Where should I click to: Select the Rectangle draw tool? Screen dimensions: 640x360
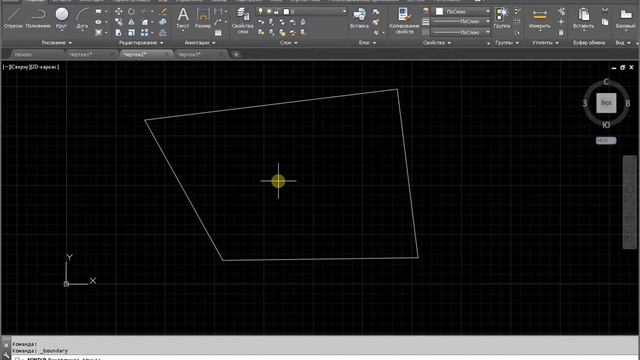[x=99, y=11]
